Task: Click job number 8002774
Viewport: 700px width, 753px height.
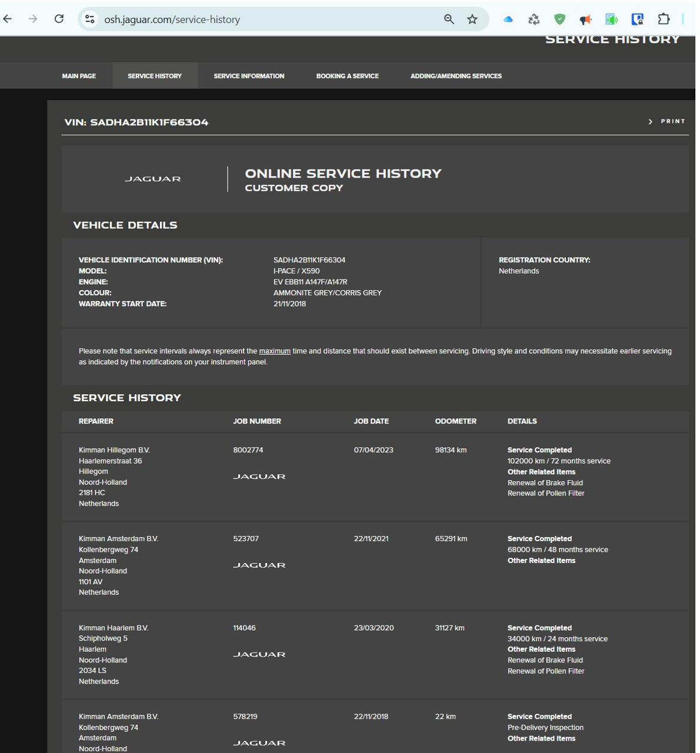Action: click(248, 450)
